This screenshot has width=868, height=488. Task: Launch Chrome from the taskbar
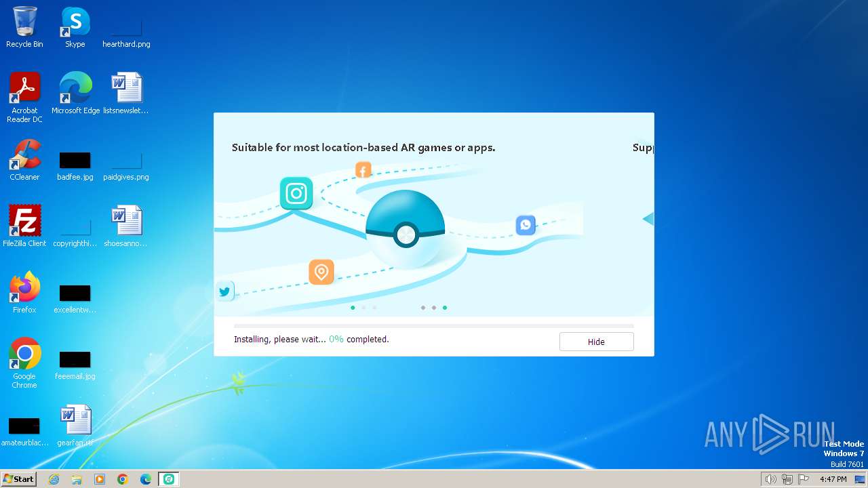pos(123,479)
